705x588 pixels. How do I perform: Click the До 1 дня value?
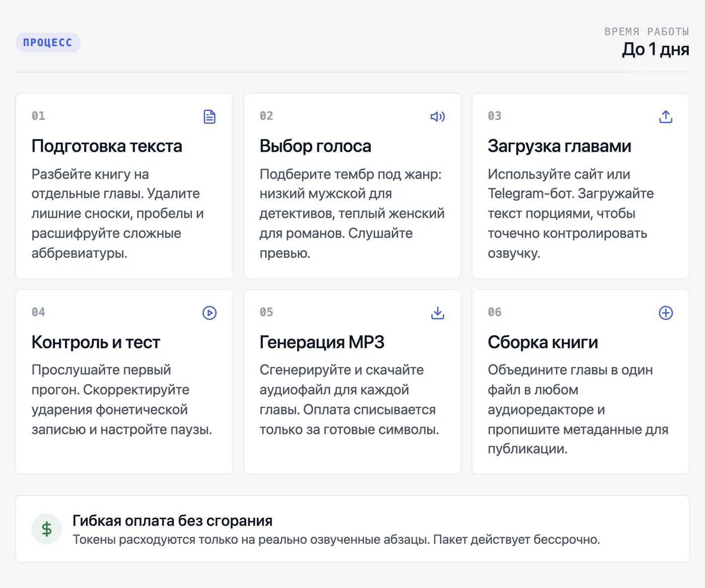656,49
